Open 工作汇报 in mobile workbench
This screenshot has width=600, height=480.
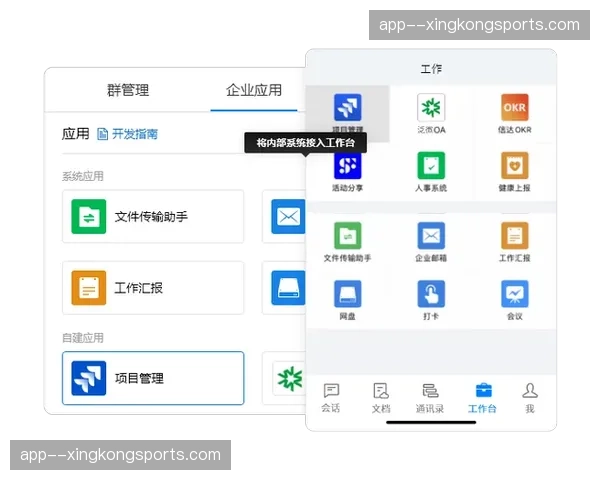pyautogui.click(x=515, y=242)
